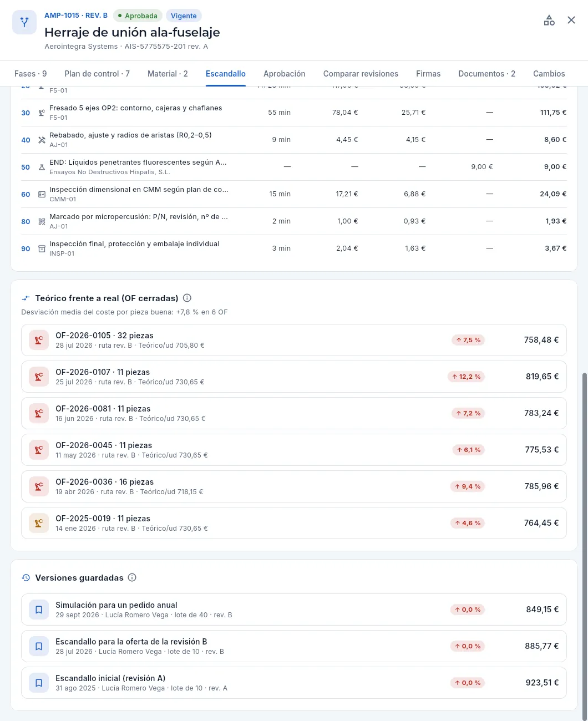The width and height of the screenshot is (588, 721).
Task: Close the Herraje de unión ala-fuselaje panel
Action: (x=571, y=21)
